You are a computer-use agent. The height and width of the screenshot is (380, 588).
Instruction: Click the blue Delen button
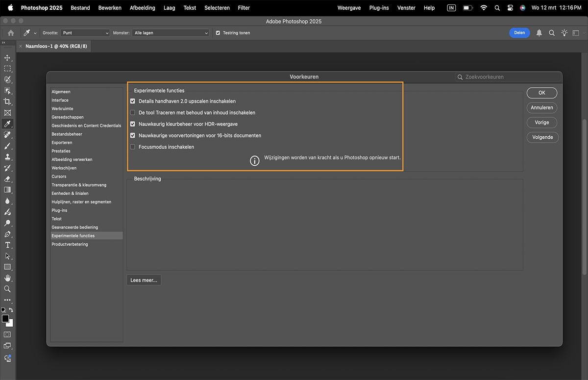519,33
